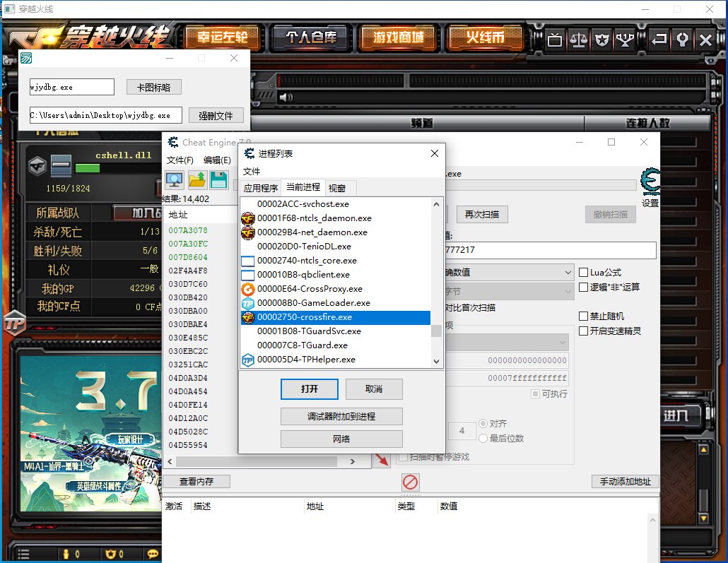The height and width of the screenshot is (563, 728).
Task: Click the CF rank badge beside cshell.dll
Action: point(37,166)
